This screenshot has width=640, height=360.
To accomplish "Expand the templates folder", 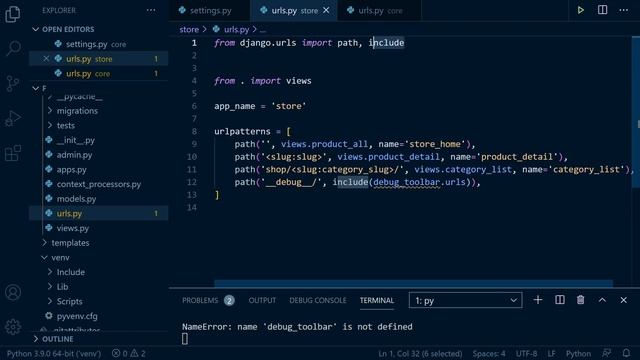I will pos(70,243).
